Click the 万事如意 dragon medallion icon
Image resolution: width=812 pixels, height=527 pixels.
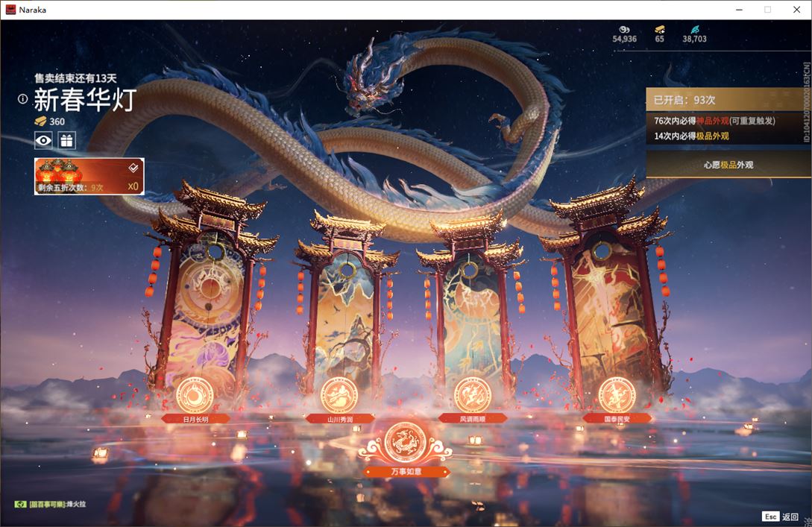coord(406,443)
